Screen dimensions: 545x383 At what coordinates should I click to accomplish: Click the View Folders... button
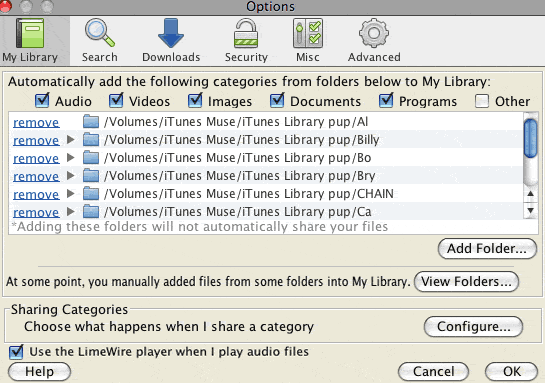[466, 281]
